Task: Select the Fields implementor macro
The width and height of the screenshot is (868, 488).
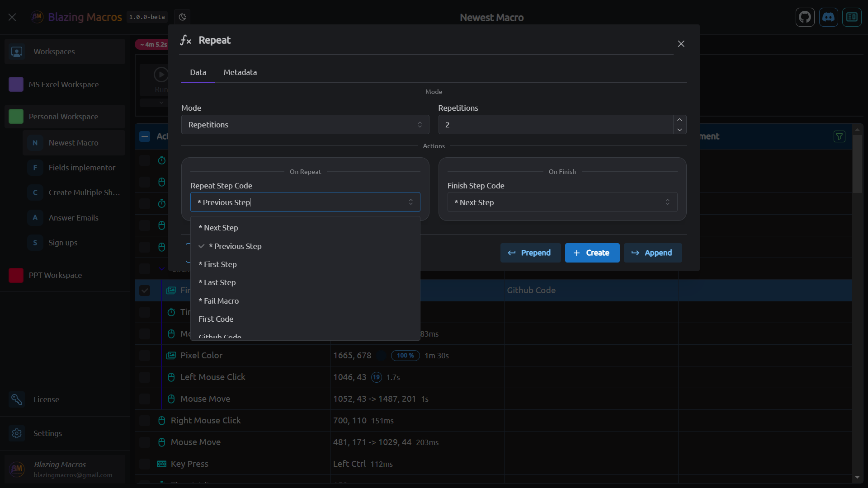Action: coord(74,168)
